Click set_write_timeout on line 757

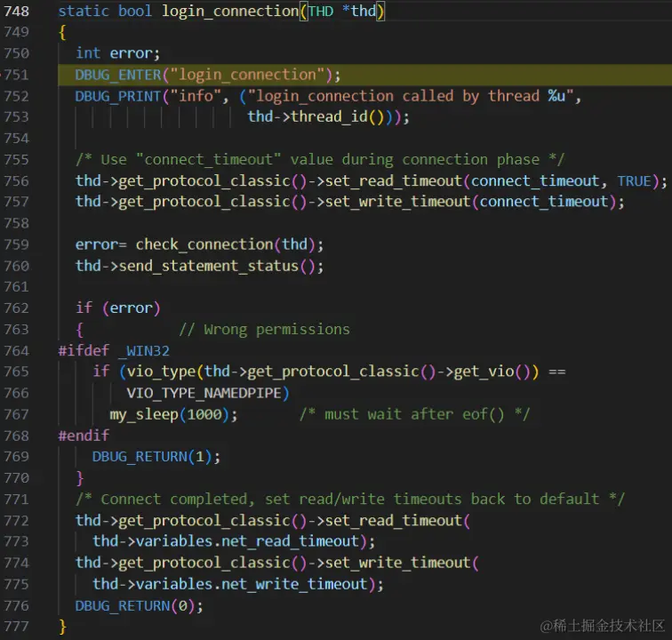click(397, 202)
